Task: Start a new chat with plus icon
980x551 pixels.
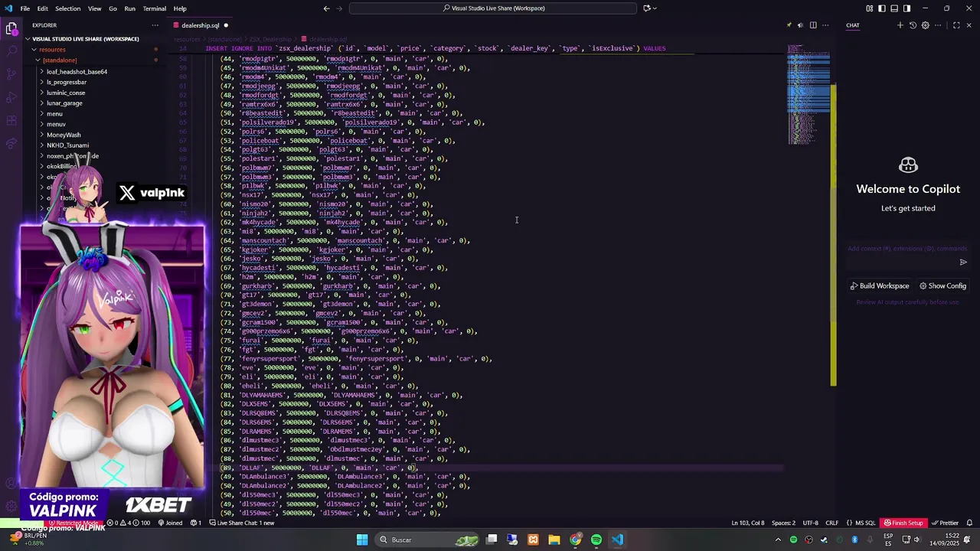Action: (x=900, y=25)
